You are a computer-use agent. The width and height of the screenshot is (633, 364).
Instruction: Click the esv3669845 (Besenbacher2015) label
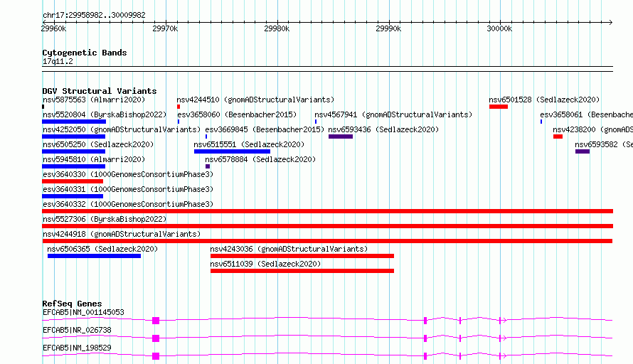coord(265,129)
